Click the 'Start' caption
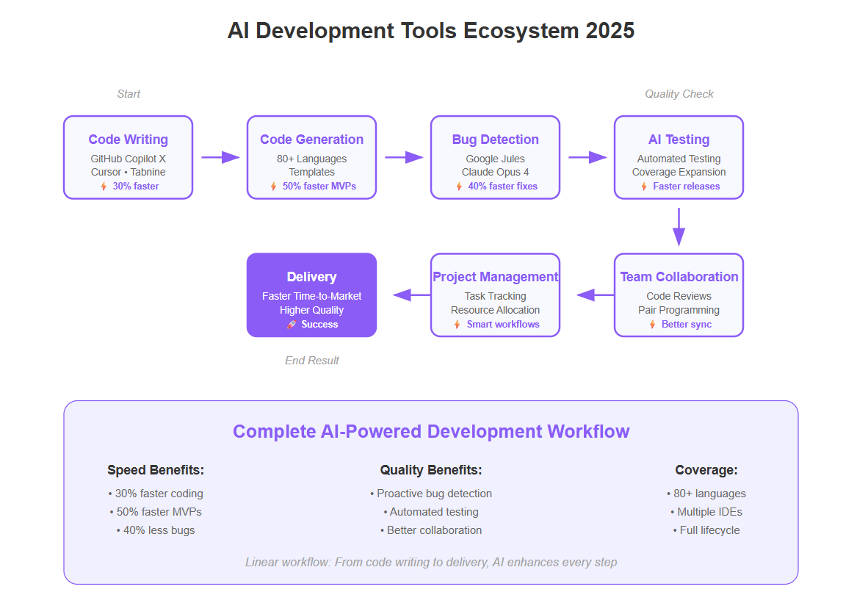Image resolution: width=868 pixels, height=603 pixels. tap(129, 94)
